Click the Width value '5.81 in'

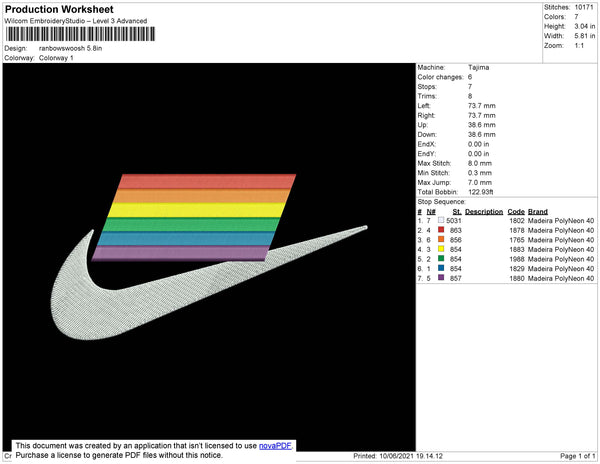(585, 36)
